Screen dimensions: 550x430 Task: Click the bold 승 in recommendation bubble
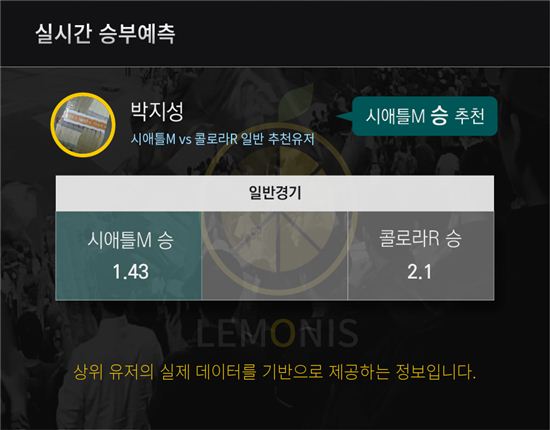pyautogui.click(x=439, y=116)
